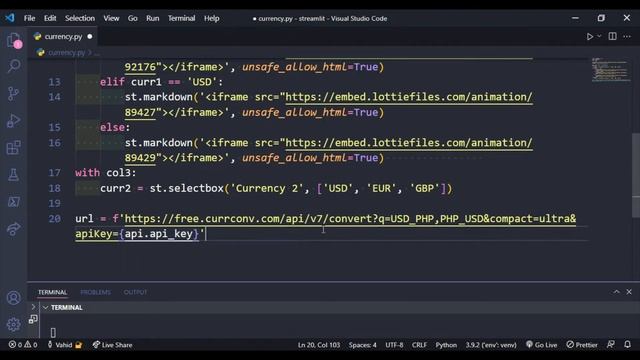Screen dimensions: 640x360
Task: Open the Help menu
Action: tap(211, 18)
